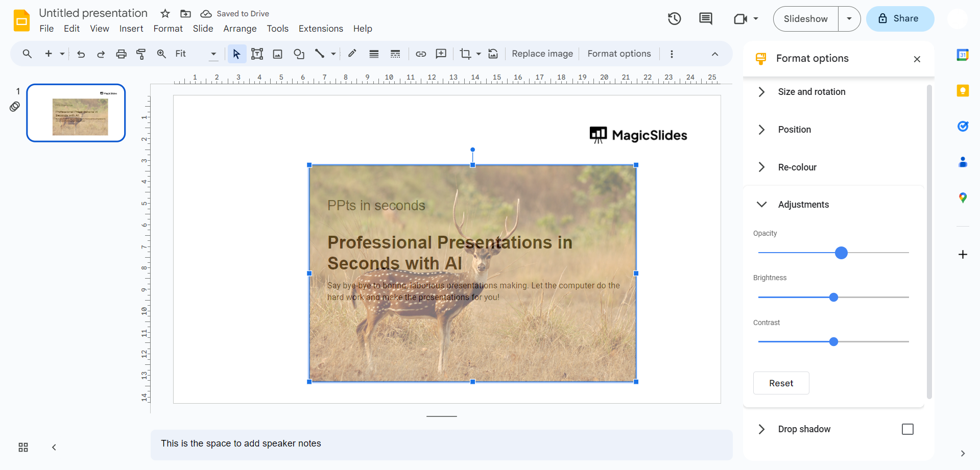
Task: Collapse the Adjustments section
Action: click(803, 205)
